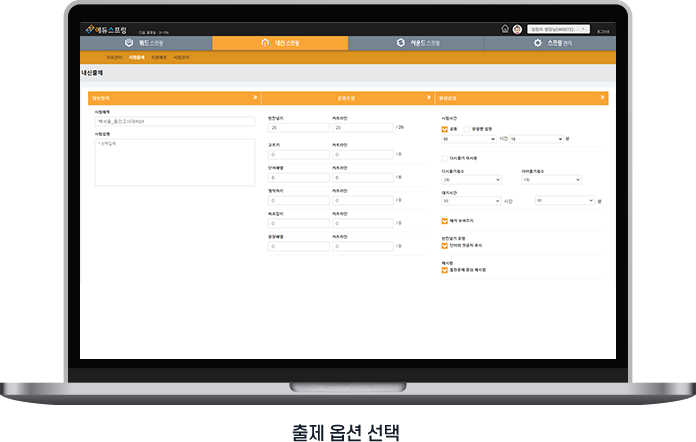Click the 빈칸넣기 커트라인 field showing 20
This screenshot has height=442, width=696.
point(363,128)
